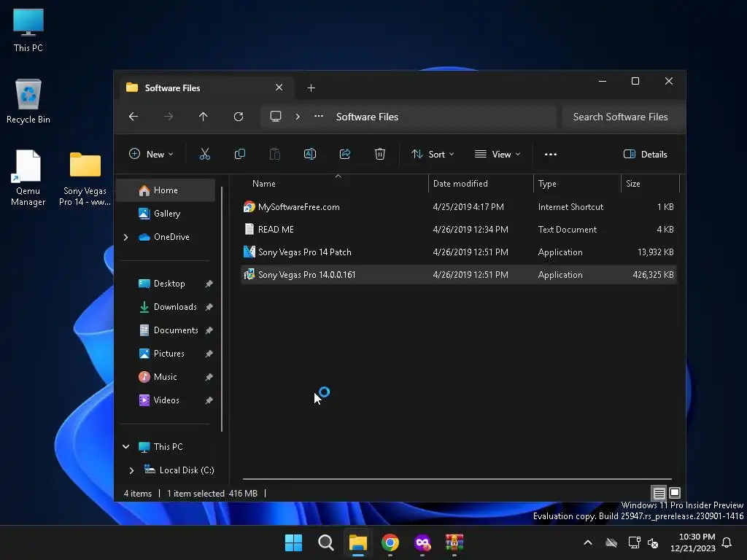Click the Paste clipboard icon
Screen dimensions: 747x560
[x=275, y=155]
